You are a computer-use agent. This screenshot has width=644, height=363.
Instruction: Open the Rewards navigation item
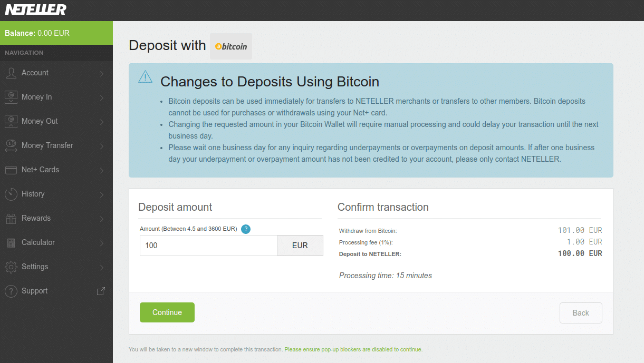tap(56, 218)
